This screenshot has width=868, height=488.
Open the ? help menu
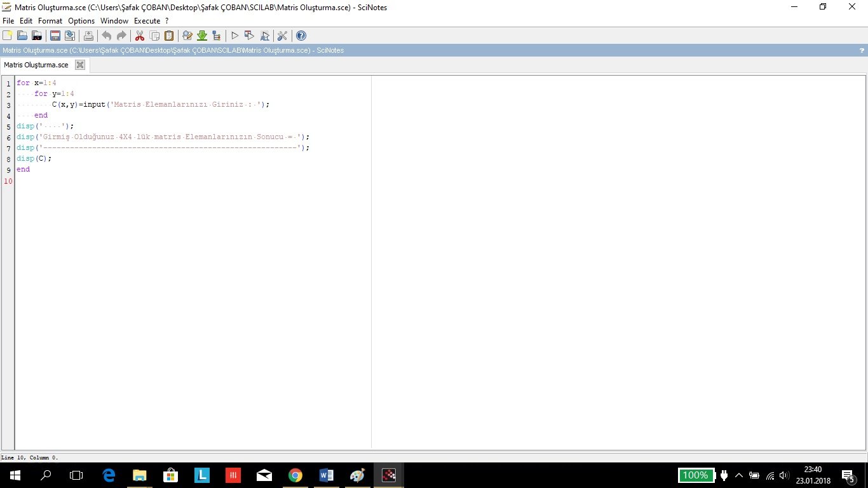click(x=167, y=21)
